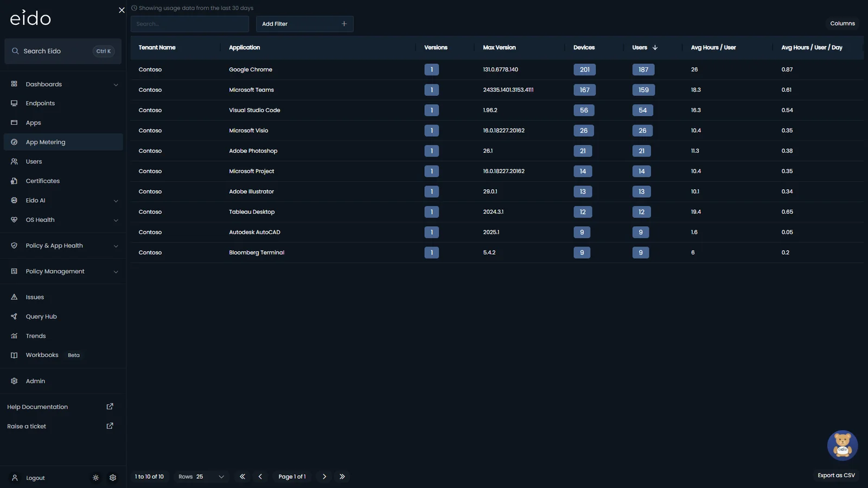Click the Search Eido box
The width and height of the screenshot is (868, 488).
coord(63,51)
